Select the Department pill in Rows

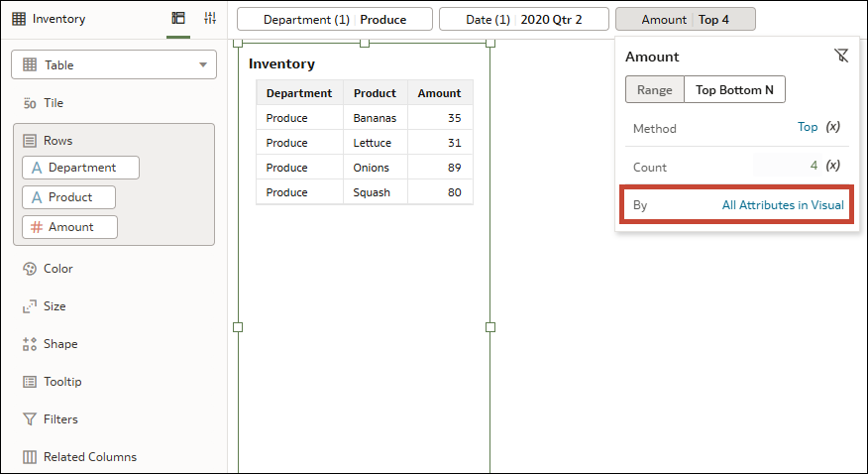coord(81,168)
